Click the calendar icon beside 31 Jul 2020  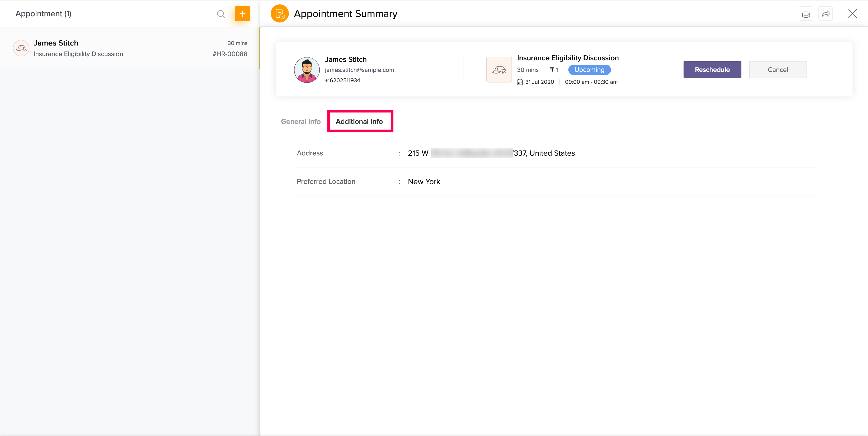coord(520,82)
